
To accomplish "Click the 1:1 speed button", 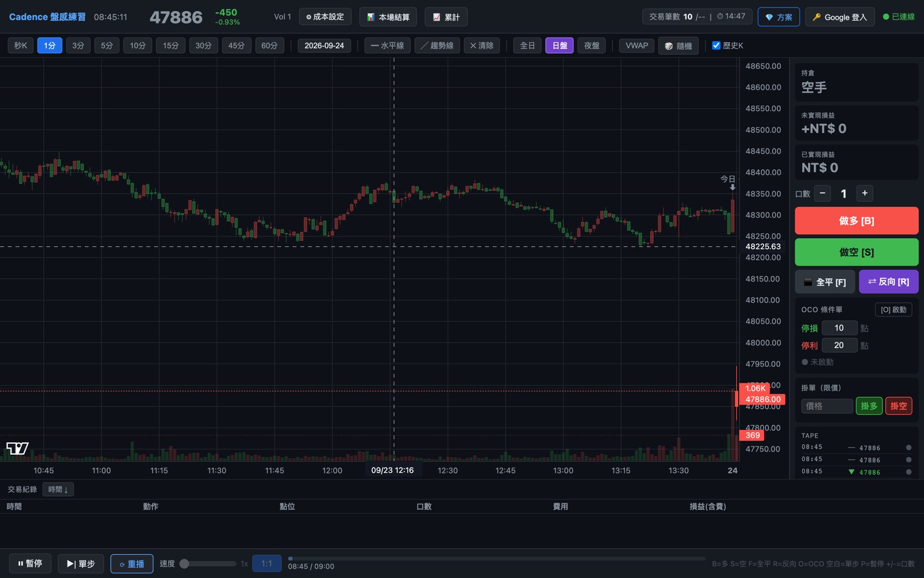I will coord(267,564).
